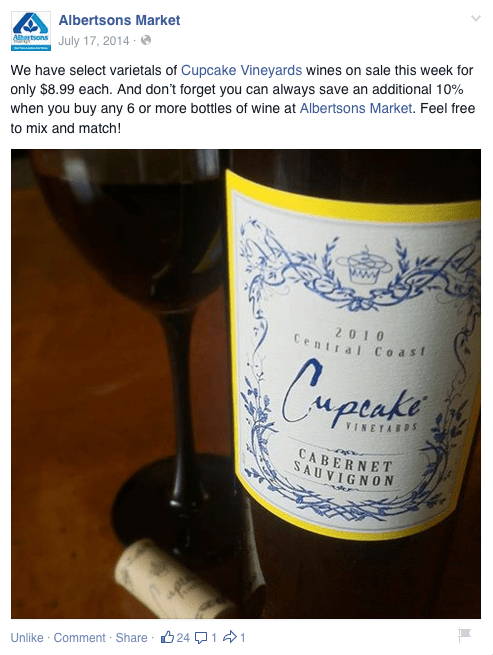Open the Albertsons Market page name link
Viewport: 493px width, 655px height.
click(119, 20)
